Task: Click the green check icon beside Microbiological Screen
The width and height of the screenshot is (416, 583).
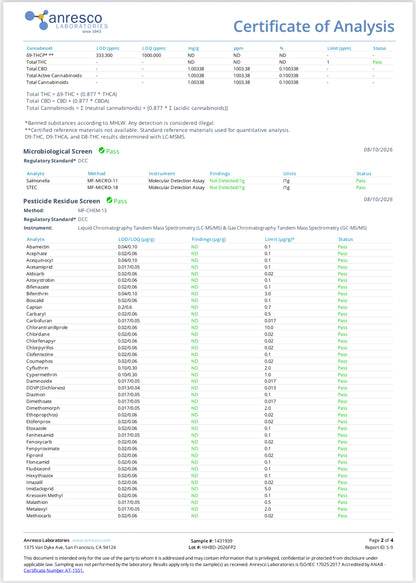Action: (x=101, y=151)
